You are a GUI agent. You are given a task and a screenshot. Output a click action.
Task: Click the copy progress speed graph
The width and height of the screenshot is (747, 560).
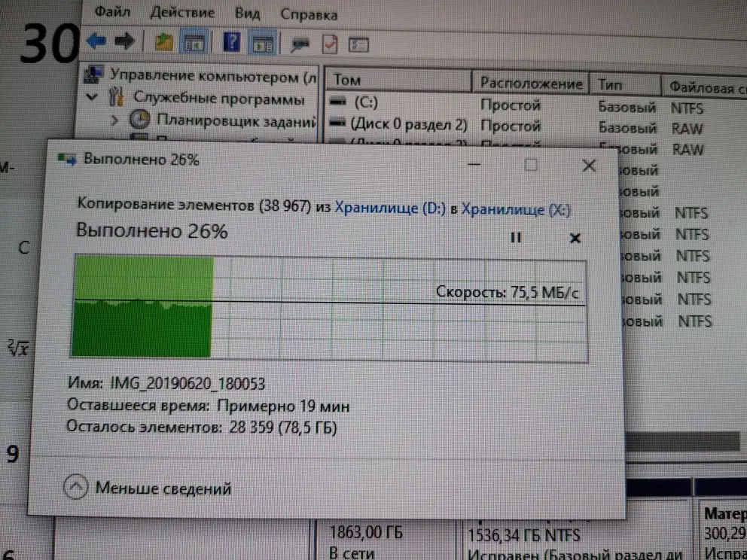pyautogui.click(x=329, y=308)
